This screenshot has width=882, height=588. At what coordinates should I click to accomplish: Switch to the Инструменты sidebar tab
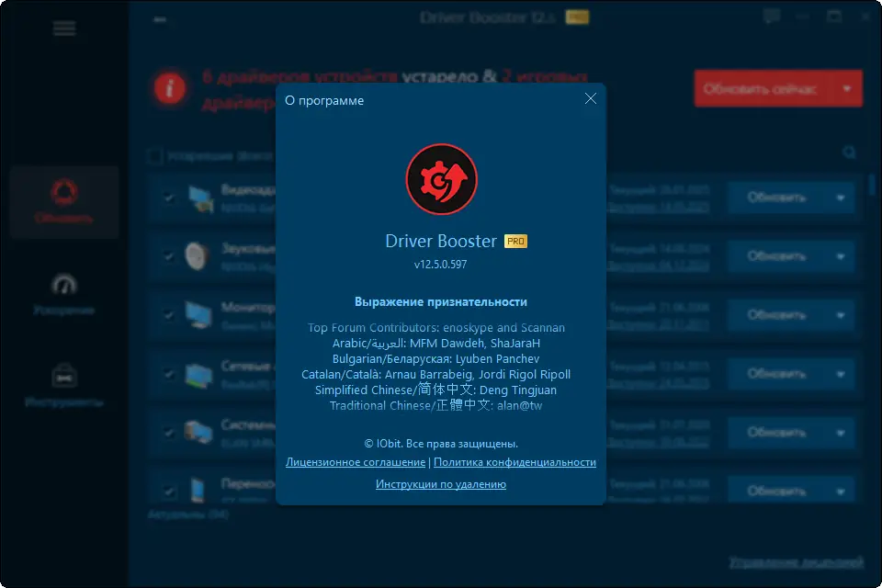(64, 386)
